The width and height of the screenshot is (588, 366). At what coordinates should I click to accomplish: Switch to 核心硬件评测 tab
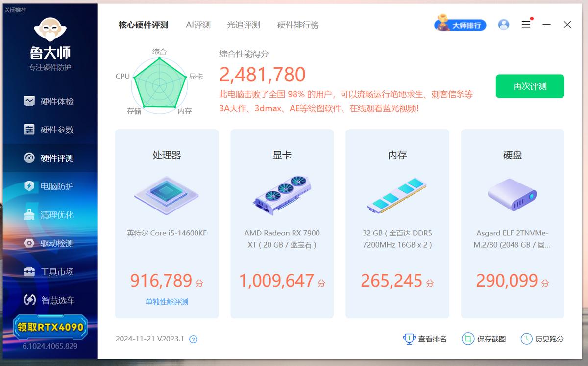click(143, 25)
